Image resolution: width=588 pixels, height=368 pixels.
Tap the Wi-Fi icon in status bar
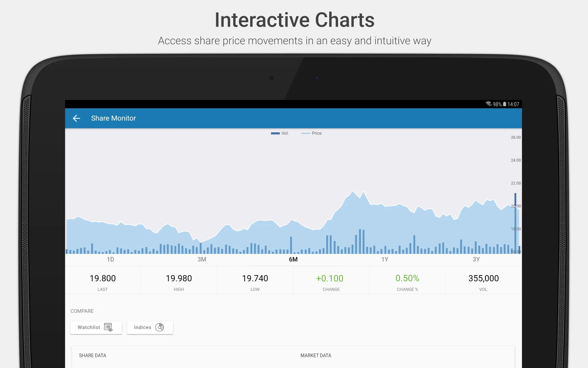[488, 104]
